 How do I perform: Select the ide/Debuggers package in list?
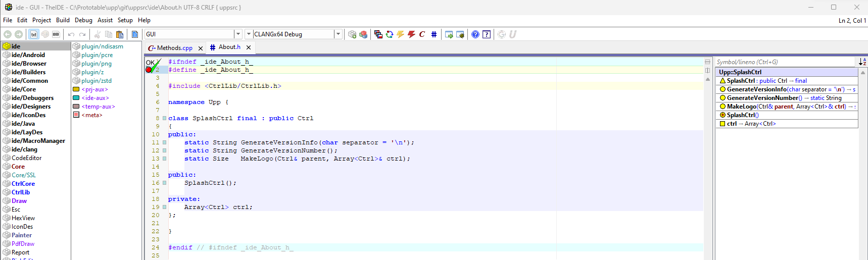click(x=32, y=98)
